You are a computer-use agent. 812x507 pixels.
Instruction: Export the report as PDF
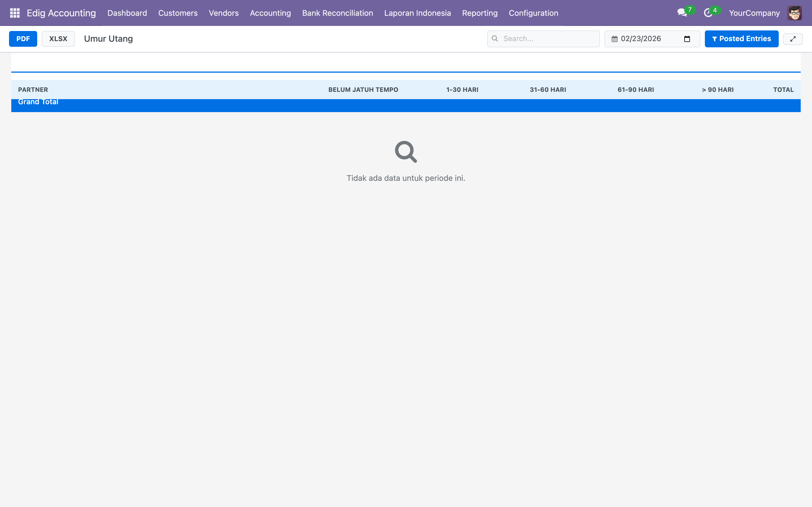(23, 39)
